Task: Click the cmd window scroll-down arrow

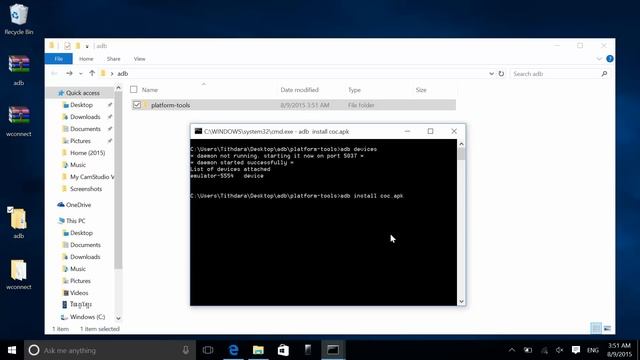Action: click(461, 301)
